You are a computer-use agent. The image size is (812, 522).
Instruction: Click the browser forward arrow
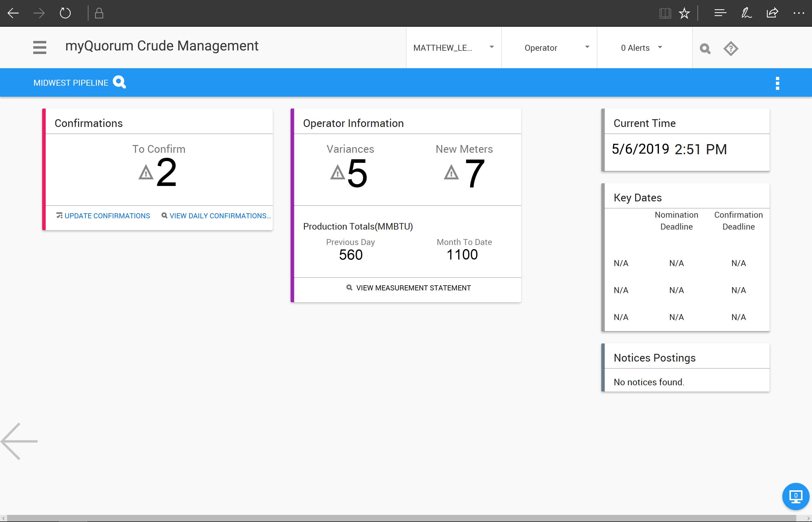click(39, 13)
